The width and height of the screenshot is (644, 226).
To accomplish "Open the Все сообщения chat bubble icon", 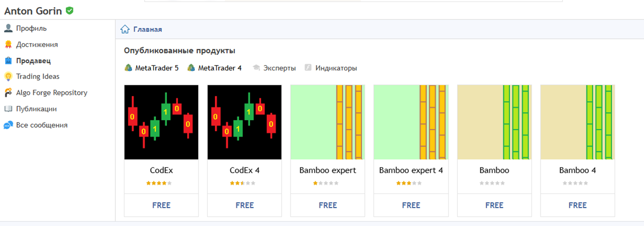I will pos(8,125).
